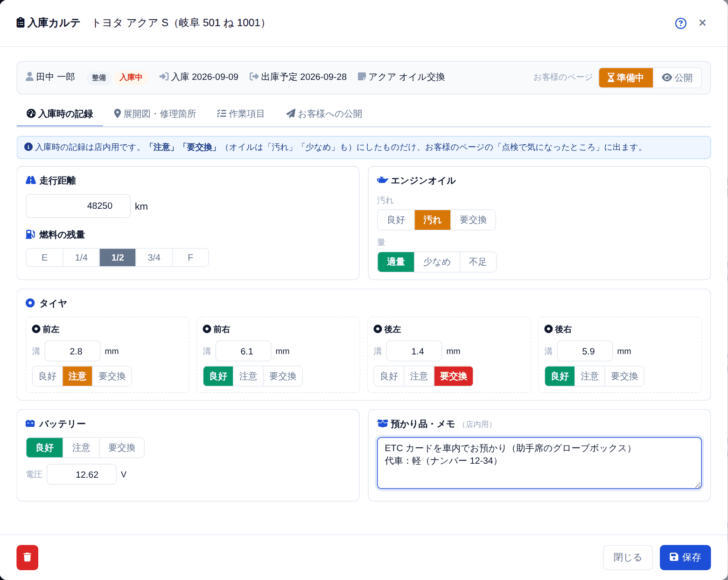Image resolution: width=728 pixels, height=580 pixels.
Task: Click the 前左 tire groove depth field
Action: pyautogui.click(x=72, y=351)
